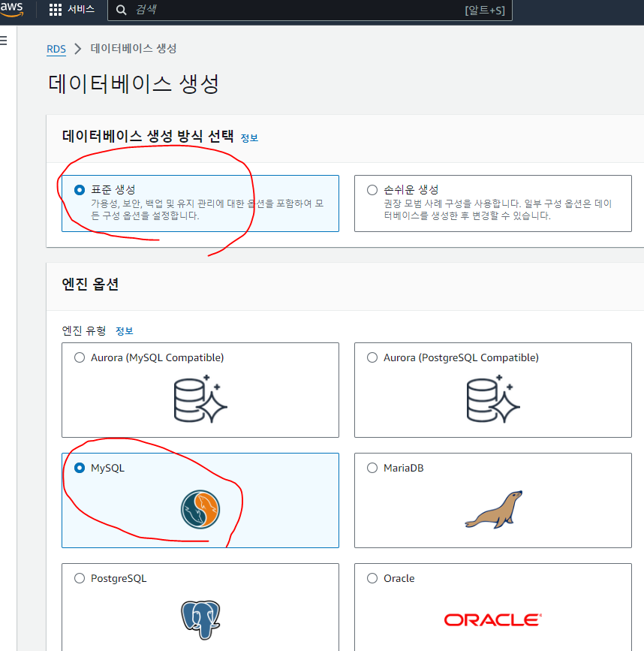
Task: Click the Oracle logo
Action: (493, 620)
